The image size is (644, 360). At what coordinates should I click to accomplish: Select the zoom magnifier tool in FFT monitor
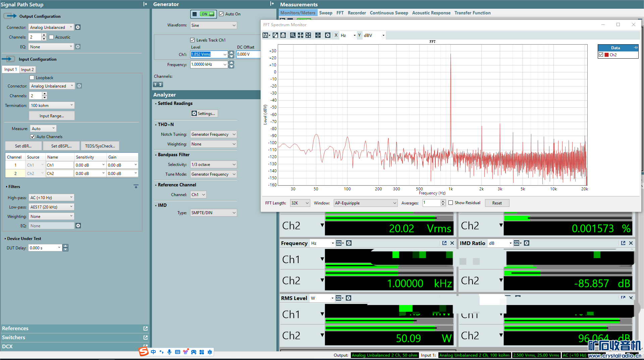point(293,35)
